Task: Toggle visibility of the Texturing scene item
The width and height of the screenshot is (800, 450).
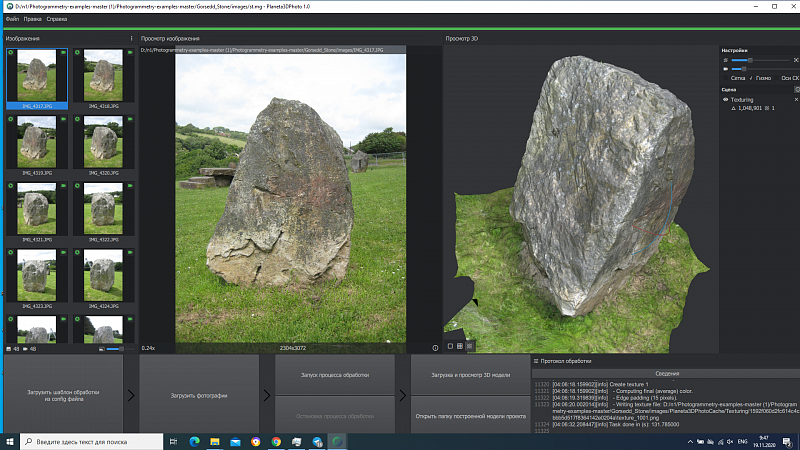Action: click(x=725, y=100)
